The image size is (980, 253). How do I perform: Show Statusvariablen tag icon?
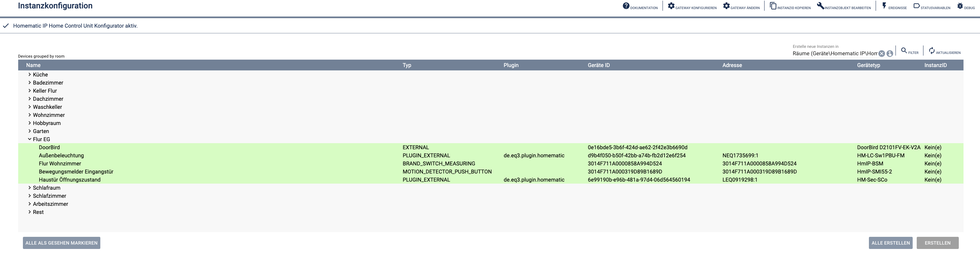pyautogui.click(x=916, y=6)
